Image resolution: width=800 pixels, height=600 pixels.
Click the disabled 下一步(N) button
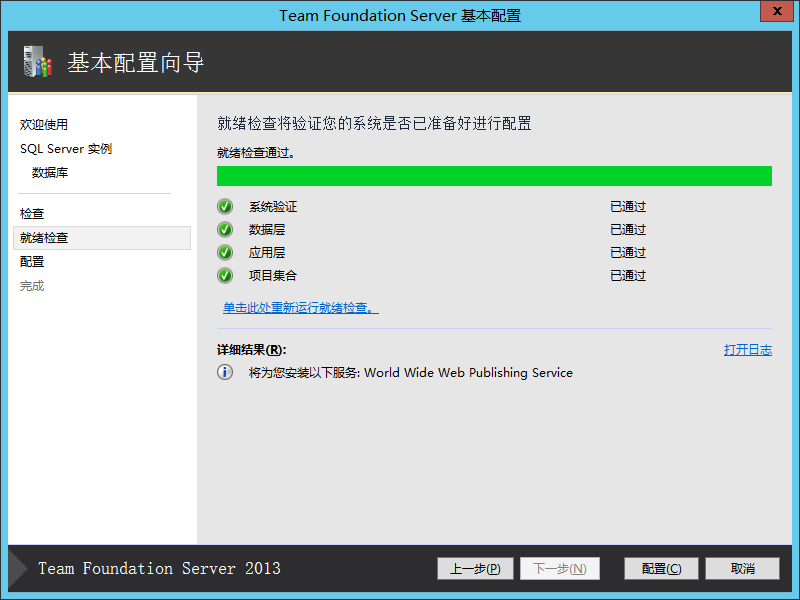point(560,568)
